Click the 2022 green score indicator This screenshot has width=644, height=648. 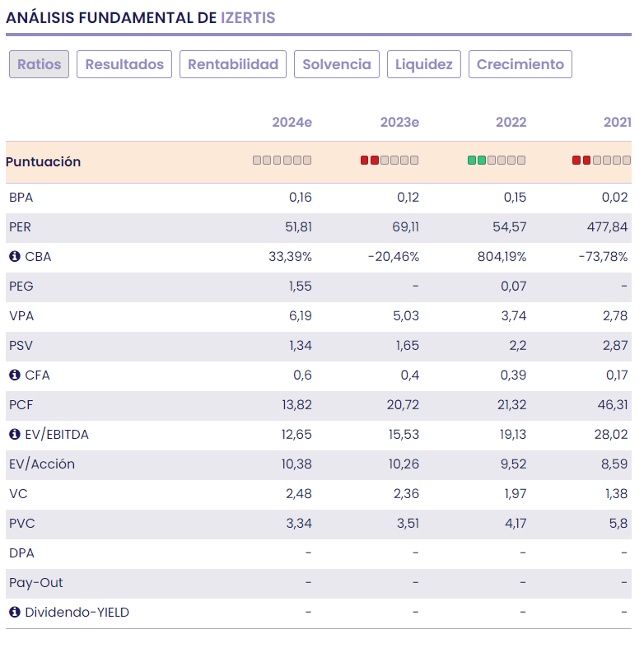477,161
